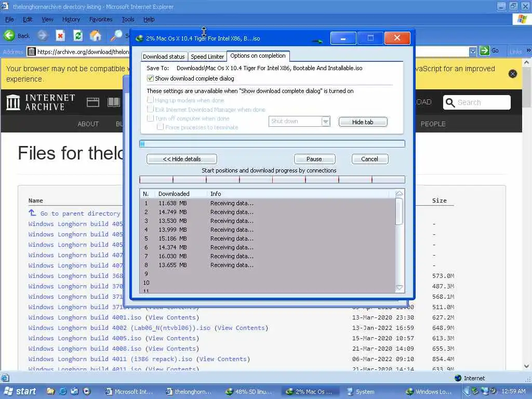Open Windows Longhorn build 4005.iso link

click(x=85, y=338)
